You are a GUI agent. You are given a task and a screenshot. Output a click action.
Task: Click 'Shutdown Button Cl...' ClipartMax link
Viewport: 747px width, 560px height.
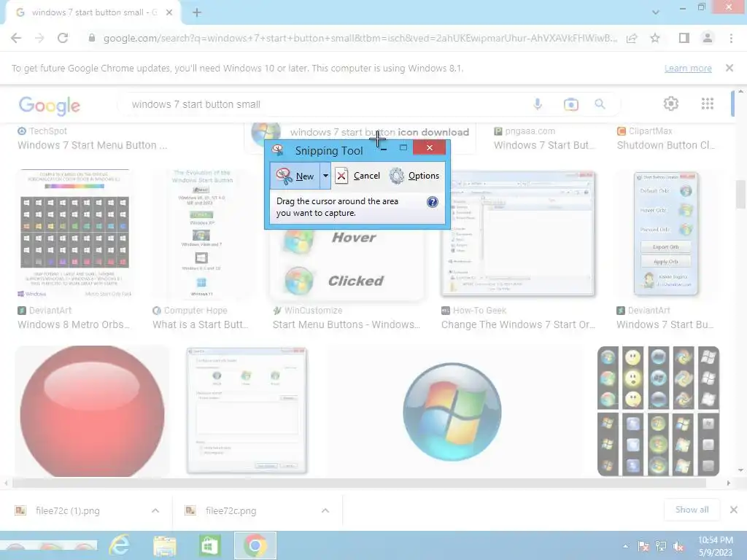coord(666,145)
